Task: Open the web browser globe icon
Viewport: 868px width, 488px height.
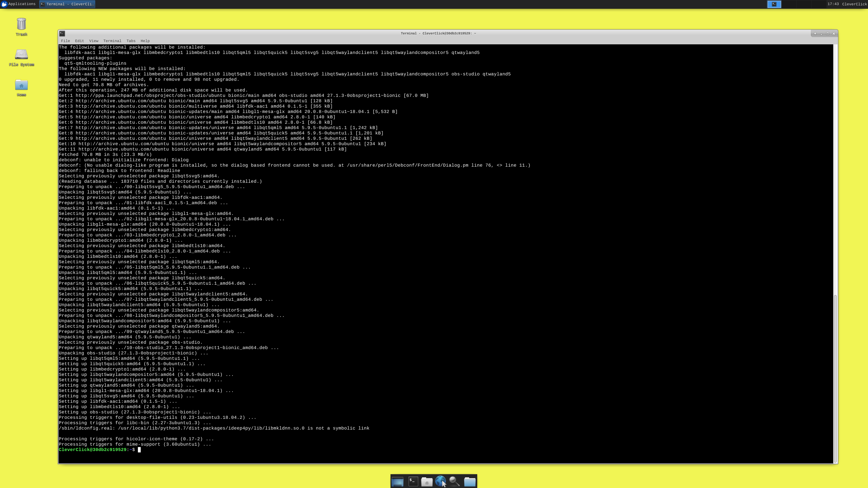Action: [440, 482]
